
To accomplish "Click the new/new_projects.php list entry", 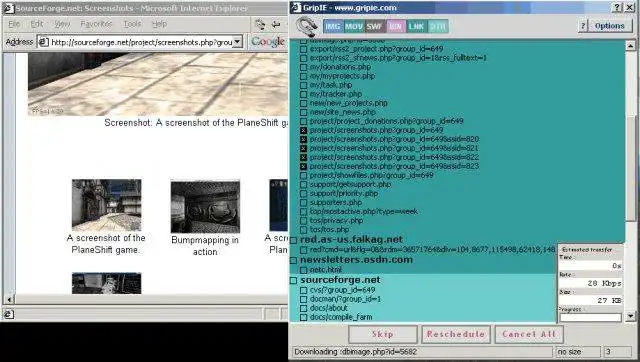I will click(348, 103).
